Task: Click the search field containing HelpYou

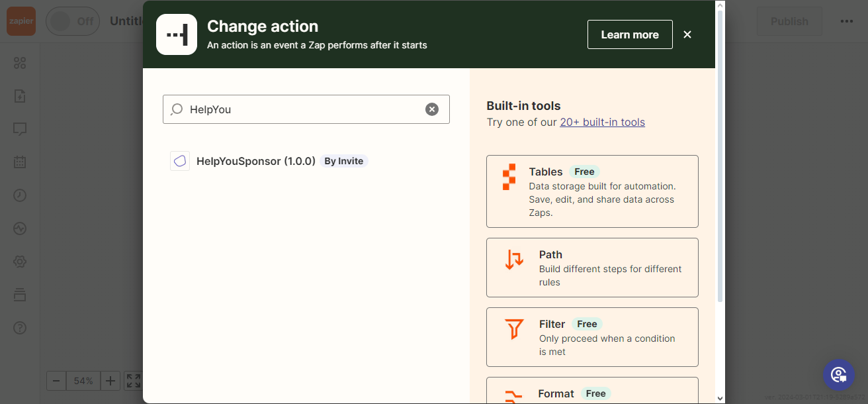Action: 306,109
